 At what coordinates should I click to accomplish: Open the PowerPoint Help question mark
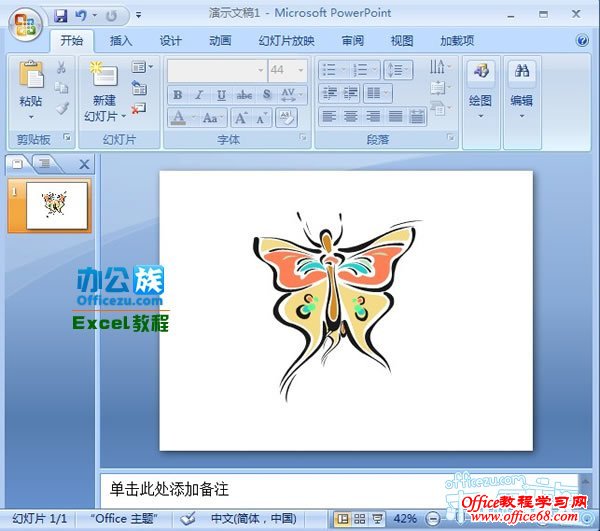click(x=582, y=40)
